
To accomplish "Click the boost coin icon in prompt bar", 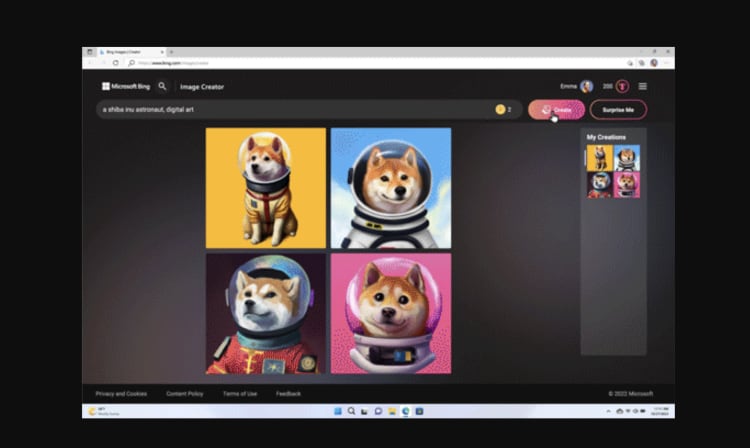I will [x=500, y=109].
